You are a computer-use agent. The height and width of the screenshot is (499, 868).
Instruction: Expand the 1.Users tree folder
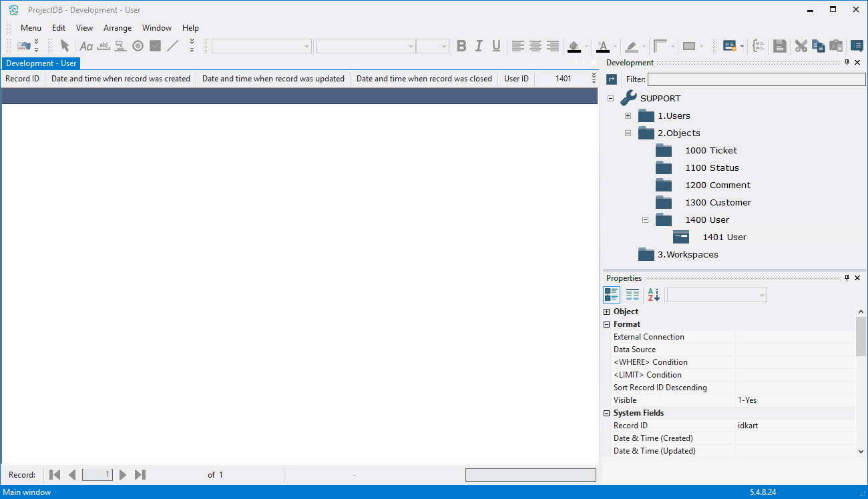(x=628, y=116)
